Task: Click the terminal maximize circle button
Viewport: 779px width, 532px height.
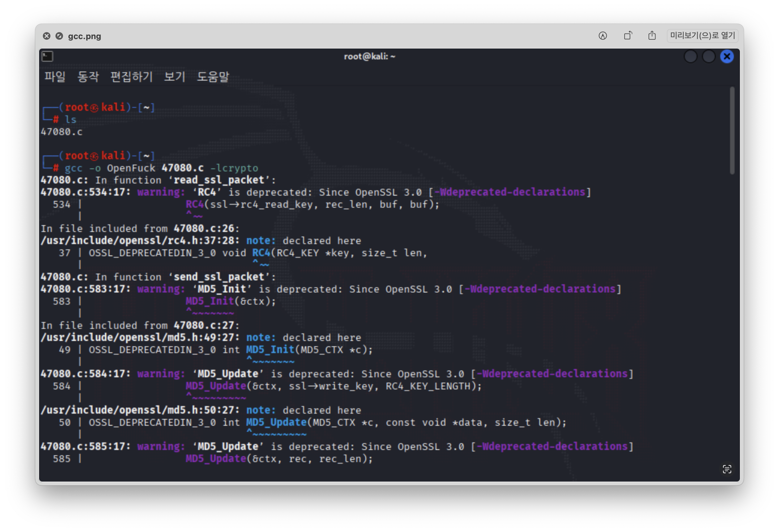Action: [x=709, y=56]
